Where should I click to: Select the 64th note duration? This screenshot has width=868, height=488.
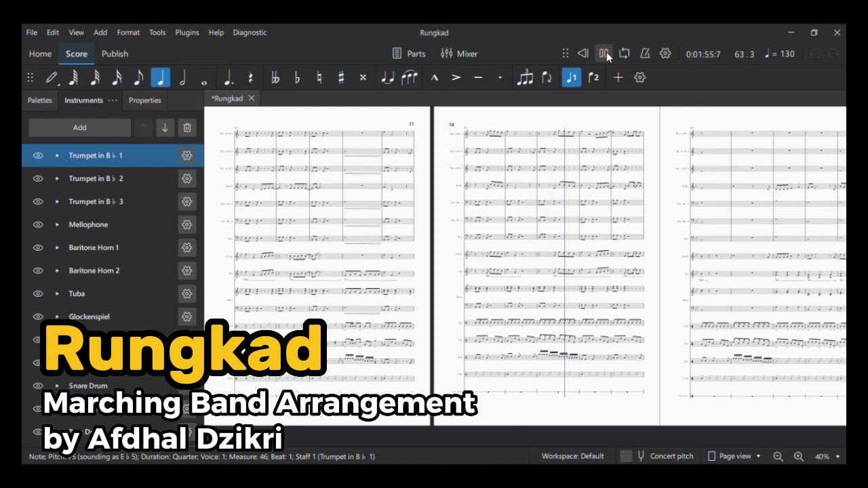click(x=73, y=78)
